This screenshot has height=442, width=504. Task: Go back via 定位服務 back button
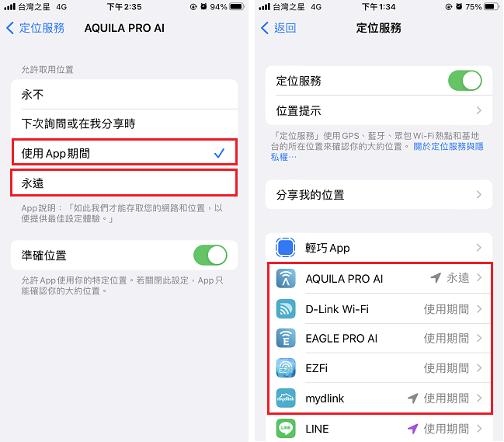[x=36, y=28]
